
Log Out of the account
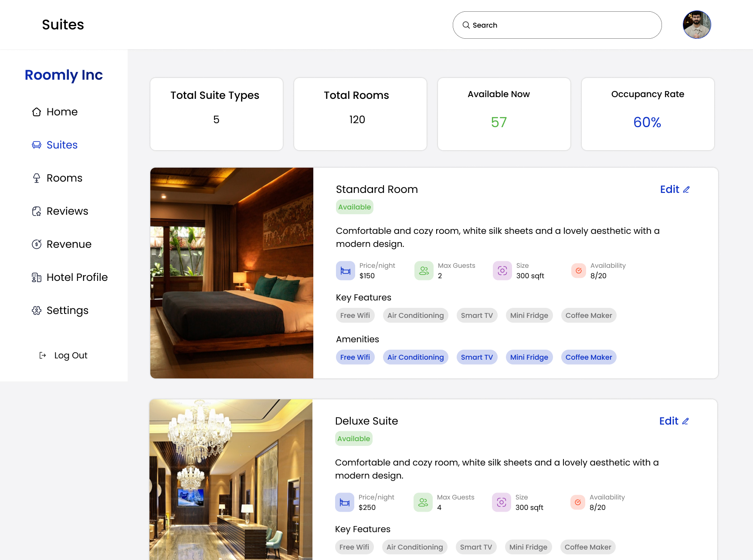[64, 355]
